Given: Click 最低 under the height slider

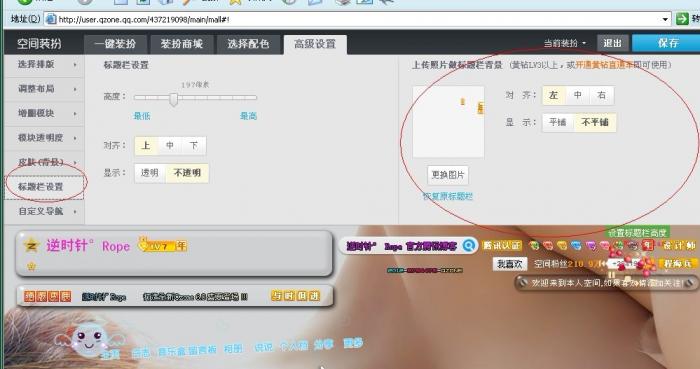Looking at the screenshot, I should pyautogui.click(x=142, y=116).
